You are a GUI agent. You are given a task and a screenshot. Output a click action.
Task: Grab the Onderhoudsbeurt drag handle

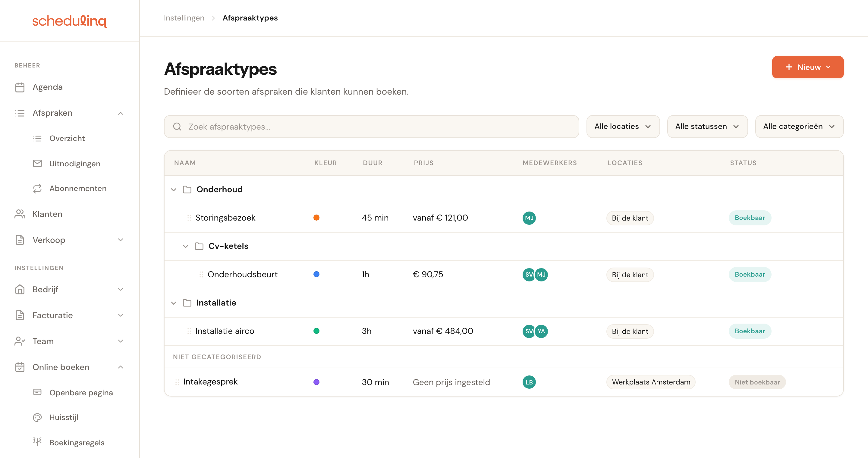[201, 274]
